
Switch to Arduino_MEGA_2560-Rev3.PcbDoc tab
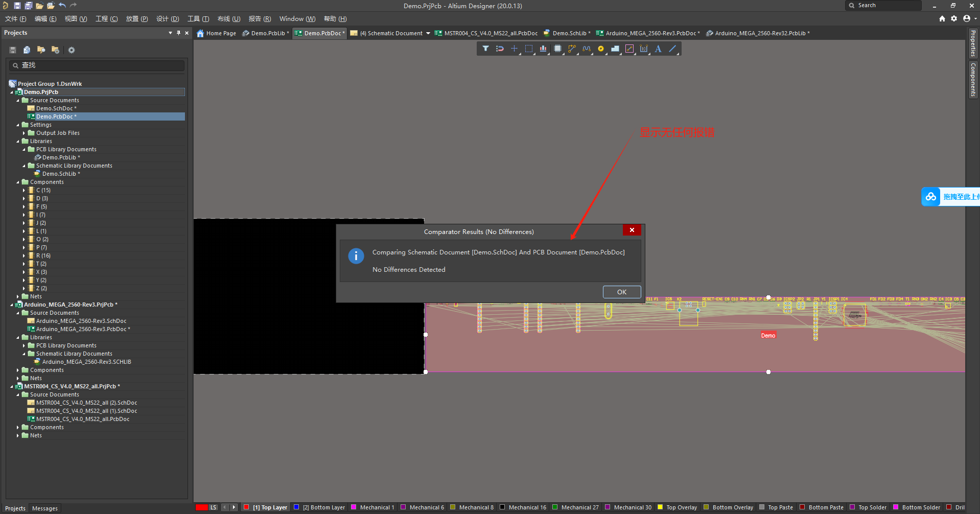(648, 33)
